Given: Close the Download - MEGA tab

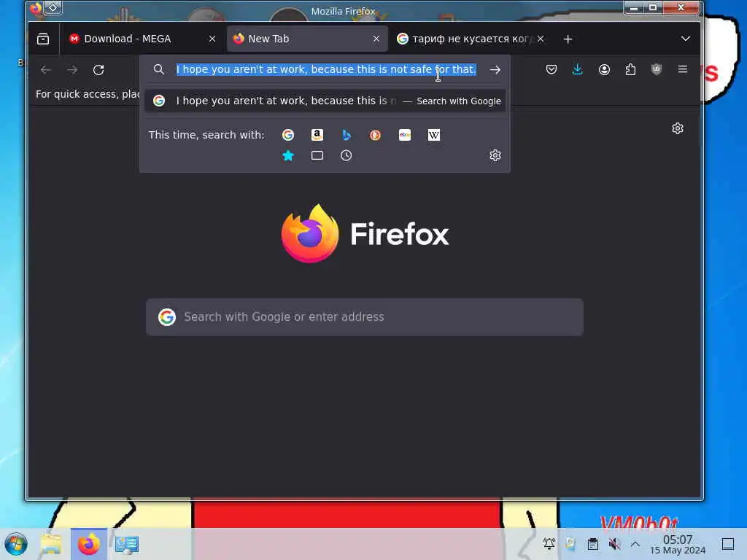Looking at the screenshot, I should coord(212,39).
